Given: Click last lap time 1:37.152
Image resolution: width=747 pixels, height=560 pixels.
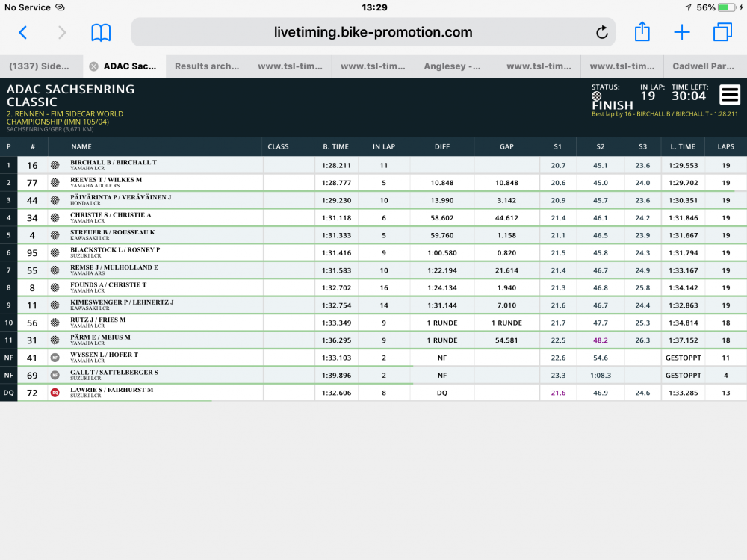Looking at the screenshot, I should (684, 340).
